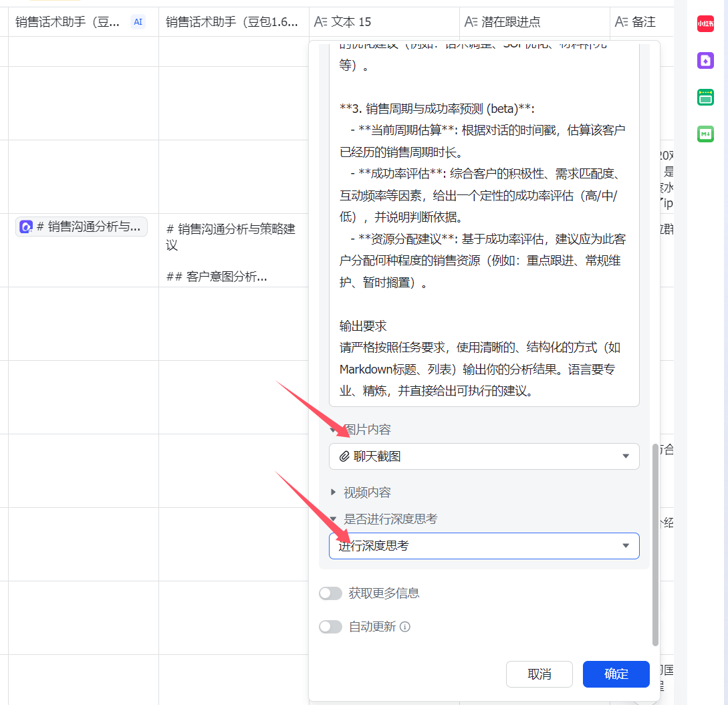Open the Markdown (M↓) sidebar plugin icon
The image size is (728, 705).
coord(705,134)
